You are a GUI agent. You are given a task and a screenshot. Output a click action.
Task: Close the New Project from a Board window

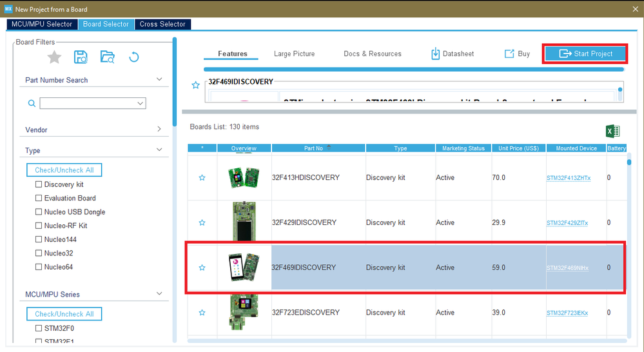[x=635, y=8]
